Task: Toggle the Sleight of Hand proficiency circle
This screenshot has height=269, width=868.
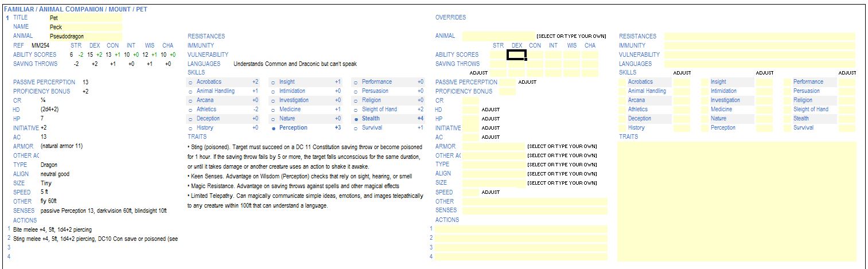Action: 356,110
